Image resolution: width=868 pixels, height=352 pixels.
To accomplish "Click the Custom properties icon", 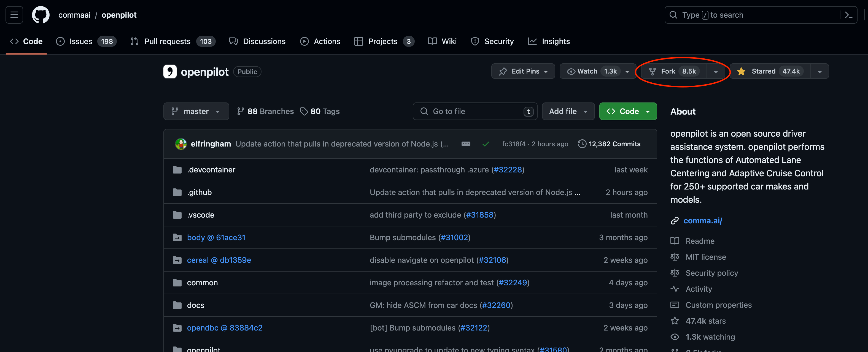I will (x=675, y=305).
